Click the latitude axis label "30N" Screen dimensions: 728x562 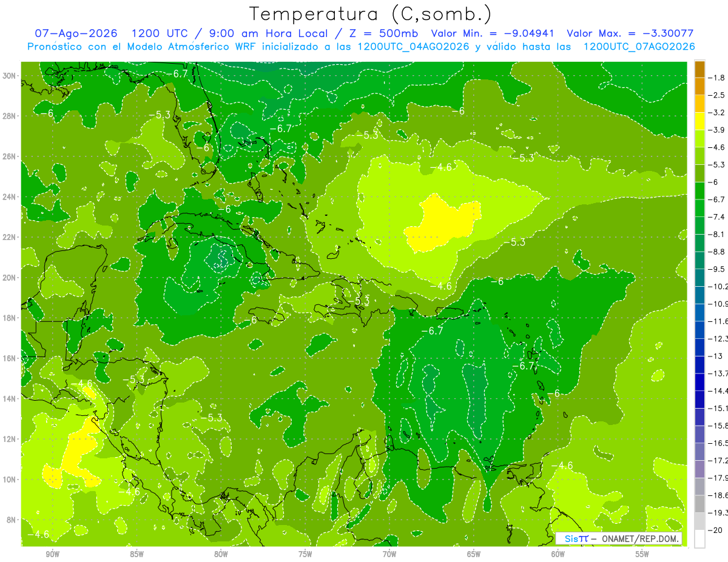pos(10,75)
